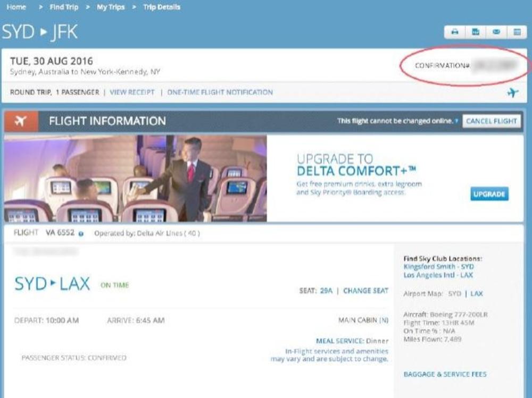The height and width of the screenshot is (398, 532).
Task: Click the email itinerary envelope icon
Action: click(496, 32)
